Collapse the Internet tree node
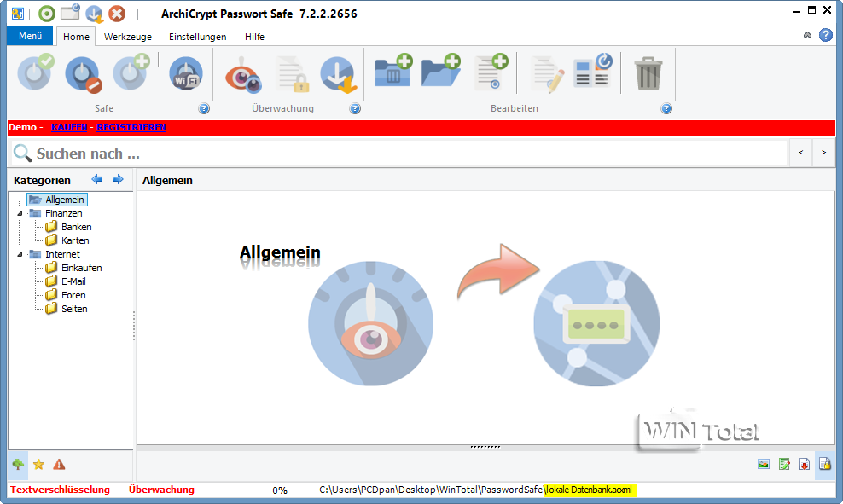 coord(20,254)
